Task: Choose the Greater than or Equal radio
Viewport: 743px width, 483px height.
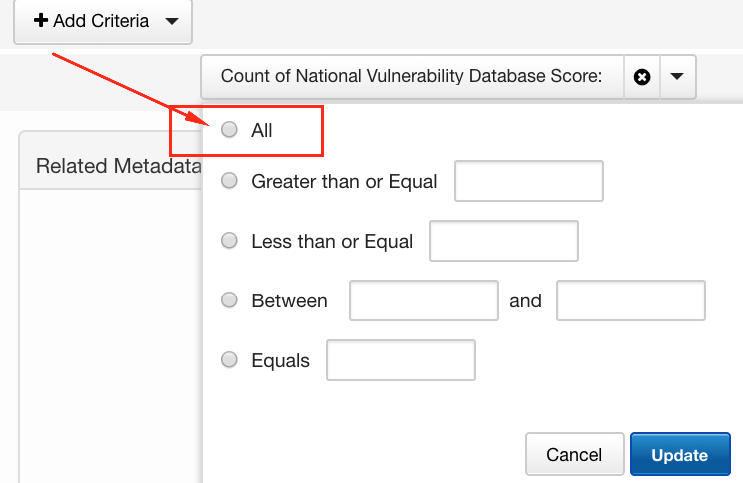Action: click(230, 181)
